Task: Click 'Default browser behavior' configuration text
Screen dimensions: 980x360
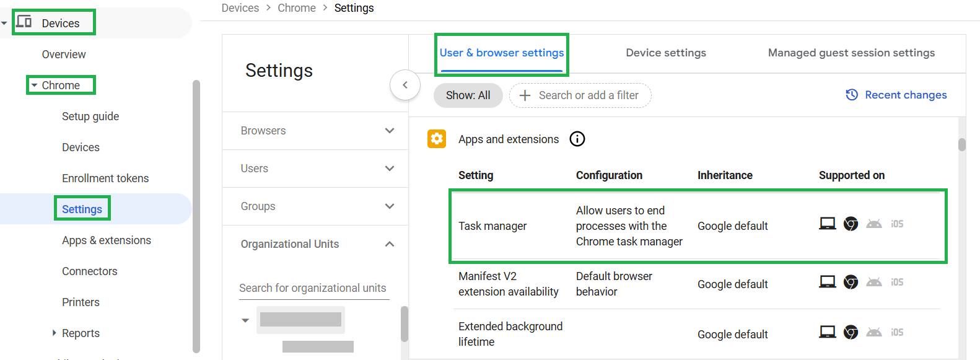Action: click(614, 284)
